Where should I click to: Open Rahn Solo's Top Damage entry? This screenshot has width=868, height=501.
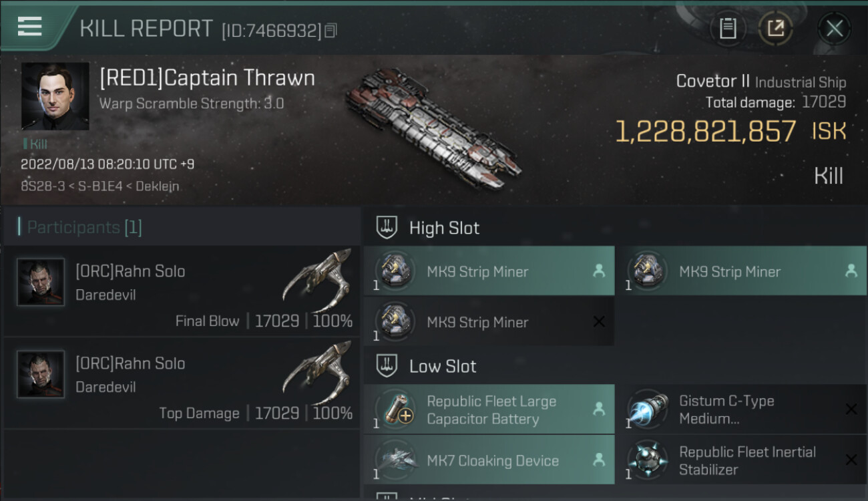182,383
